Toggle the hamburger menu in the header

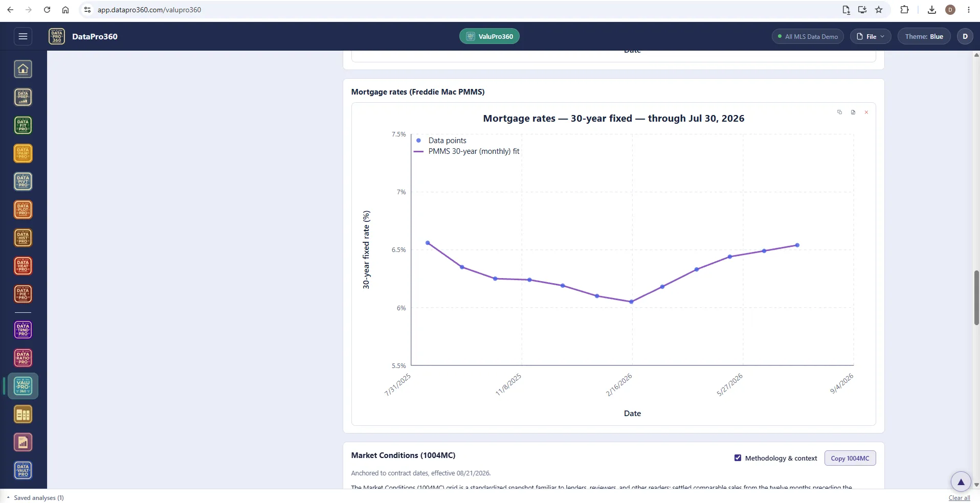coord(23,36)
